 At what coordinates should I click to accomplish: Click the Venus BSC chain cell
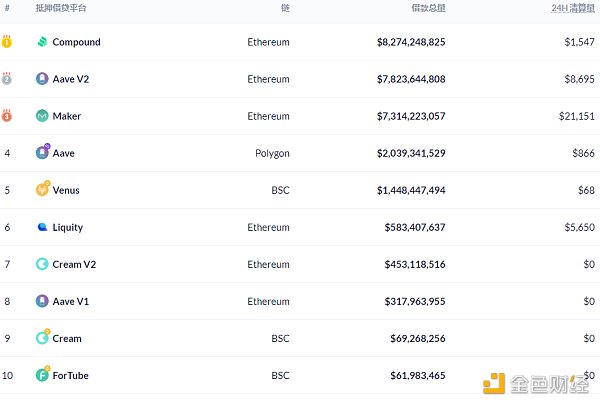[x=280, y=190]
